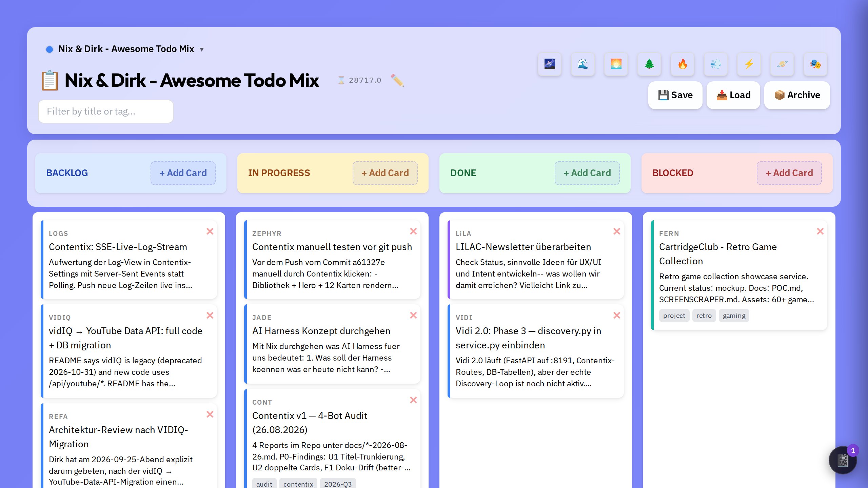Add a card to the Backlog column
The height and width of the screenshot is (488, 868).
183,173
